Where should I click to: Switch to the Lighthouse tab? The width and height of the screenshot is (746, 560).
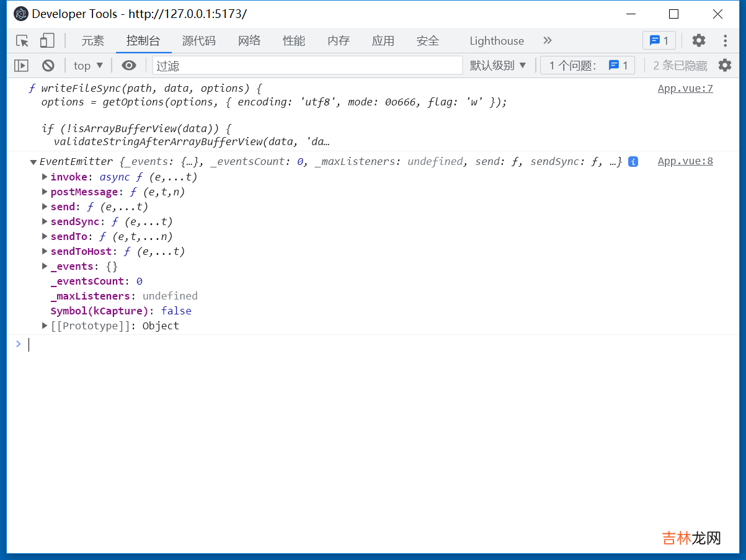pos(496,41)
